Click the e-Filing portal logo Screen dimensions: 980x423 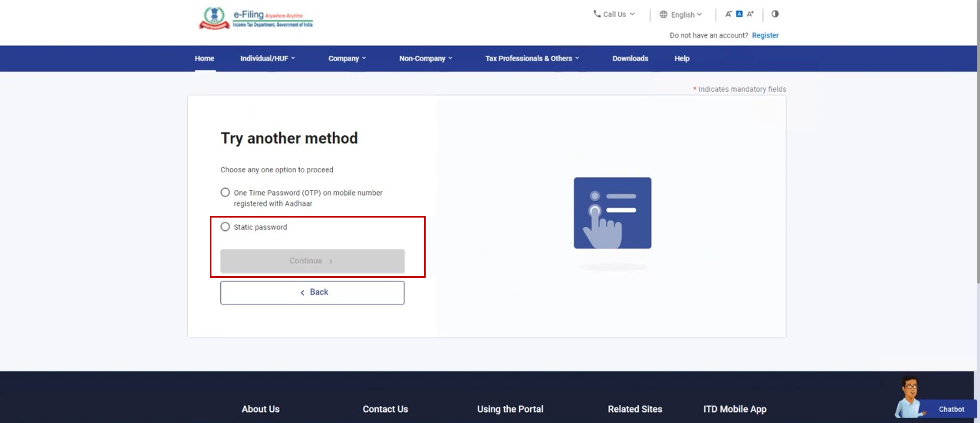(256, 18)
